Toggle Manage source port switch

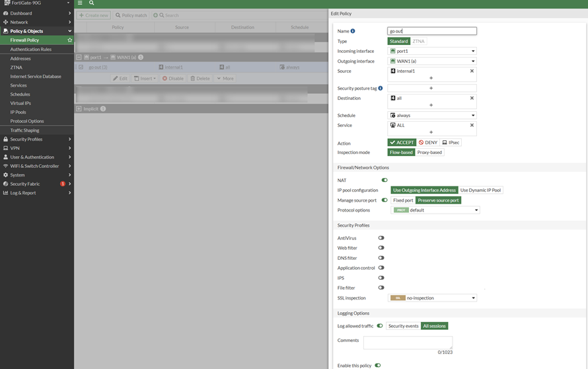click(x=385, y=200)
